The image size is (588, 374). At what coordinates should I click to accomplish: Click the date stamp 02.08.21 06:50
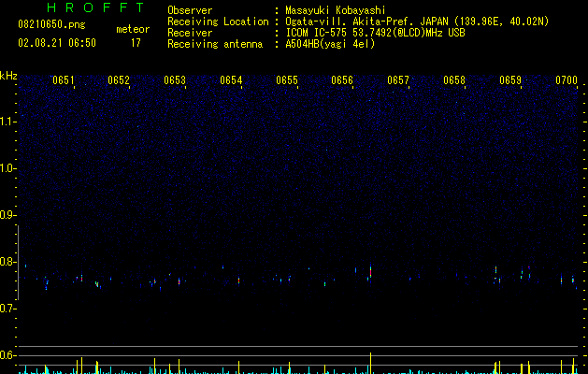[57, 43]
